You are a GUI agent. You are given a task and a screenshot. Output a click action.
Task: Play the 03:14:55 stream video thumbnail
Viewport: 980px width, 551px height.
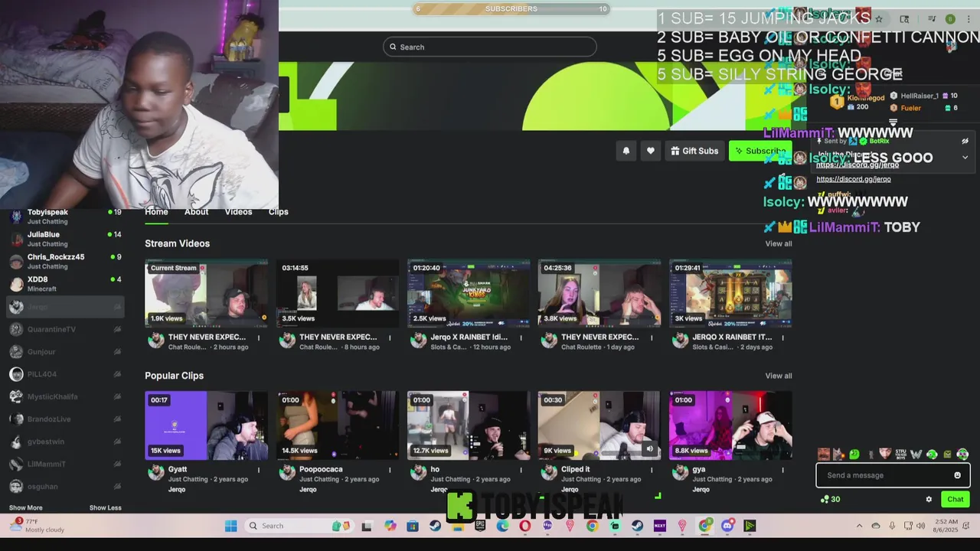coord(338,294)
